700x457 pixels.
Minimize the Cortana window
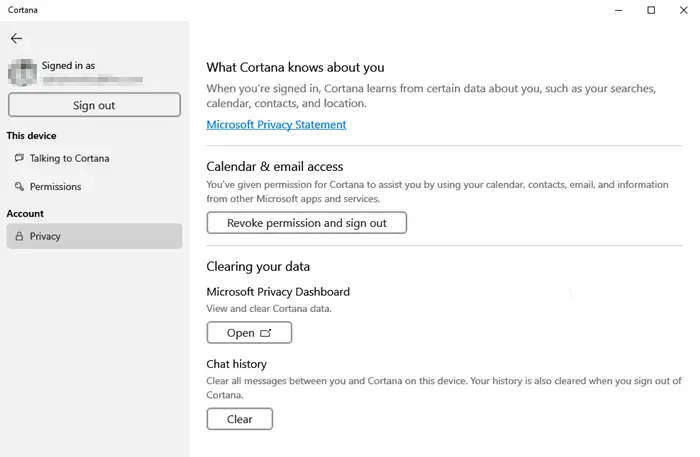[618, 10]
